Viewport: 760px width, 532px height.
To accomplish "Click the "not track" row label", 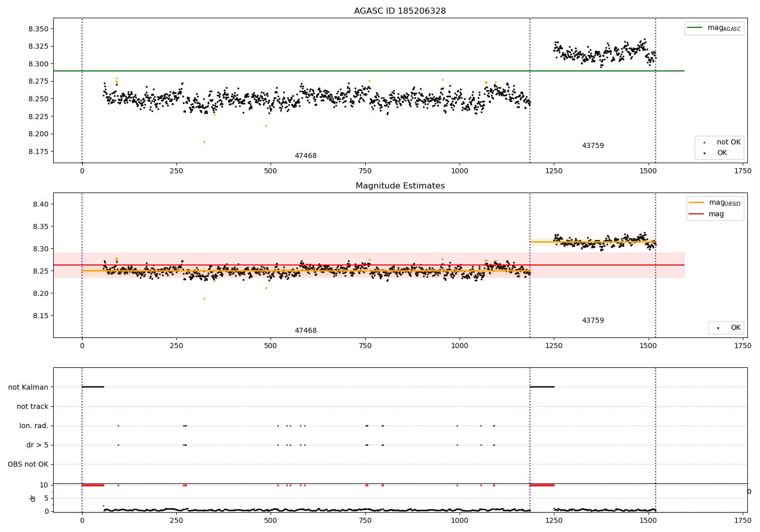I will point(32,406).
